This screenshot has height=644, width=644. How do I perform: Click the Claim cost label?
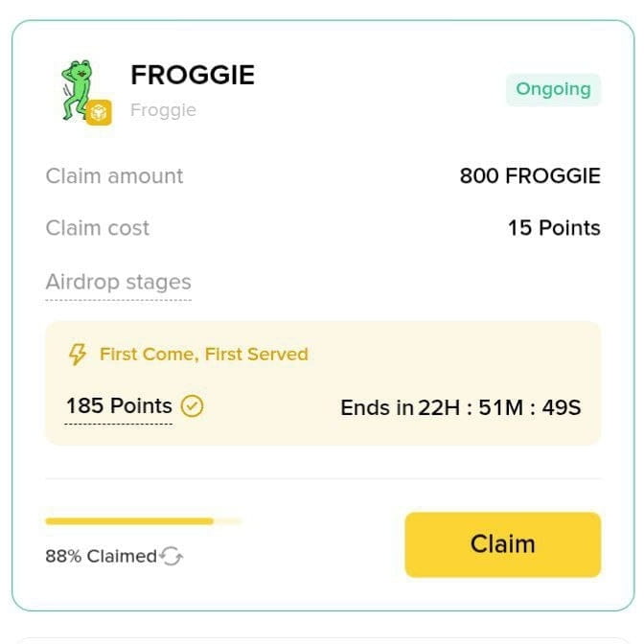pos(98,228)
